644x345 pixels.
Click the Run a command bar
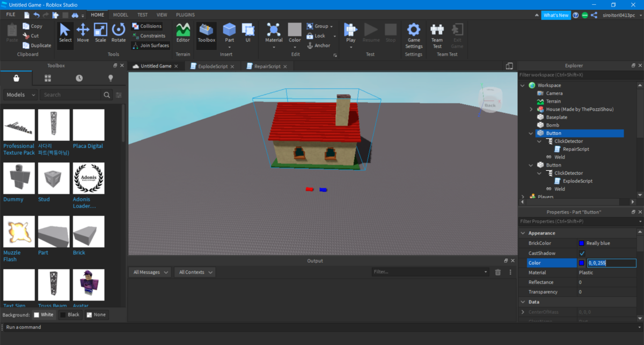click(x=322, y=327)
